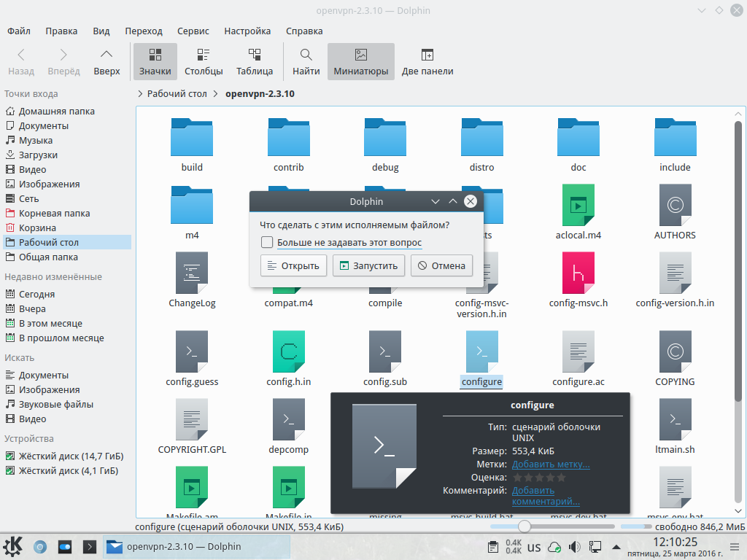Adjust the icon zoom slider in status bar

[524, 526]
